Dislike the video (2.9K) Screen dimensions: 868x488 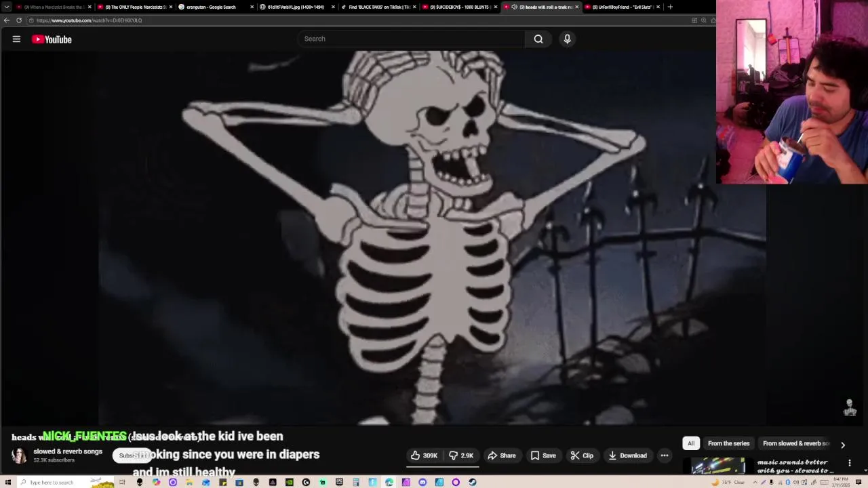click(461, 455)
